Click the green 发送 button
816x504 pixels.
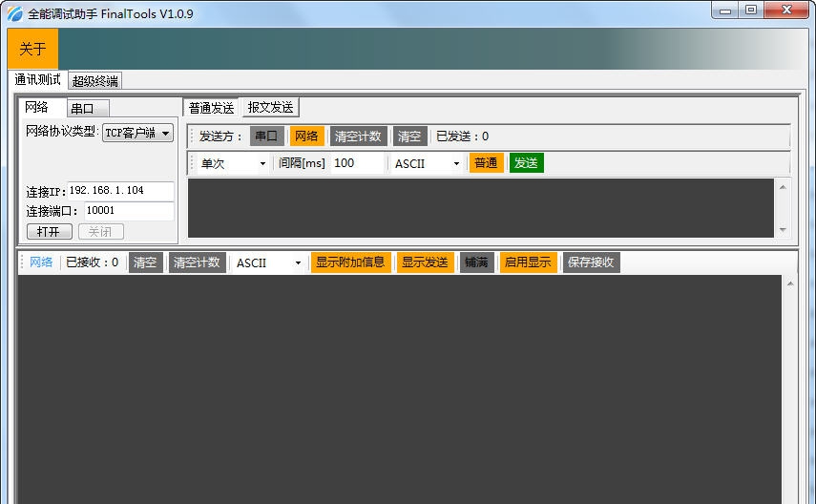tap(526, 163)
